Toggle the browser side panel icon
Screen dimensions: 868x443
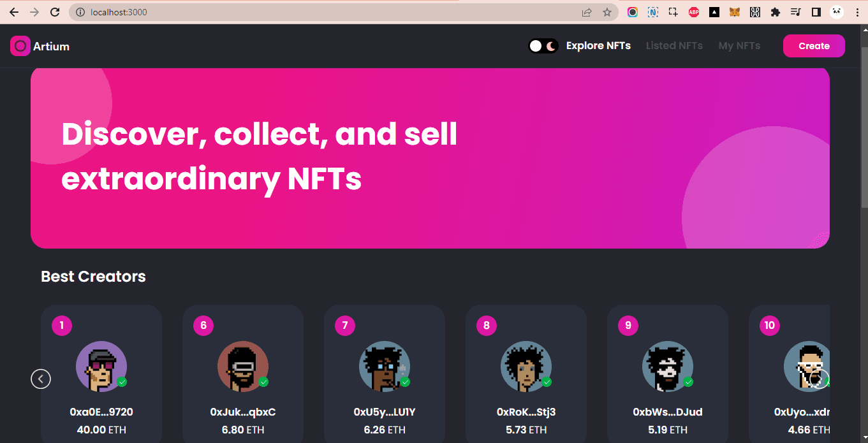816,12
